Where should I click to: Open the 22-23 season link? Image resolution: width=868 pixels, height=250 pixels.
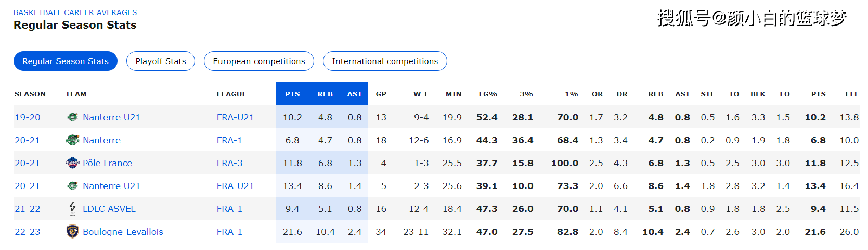point(28,232)
